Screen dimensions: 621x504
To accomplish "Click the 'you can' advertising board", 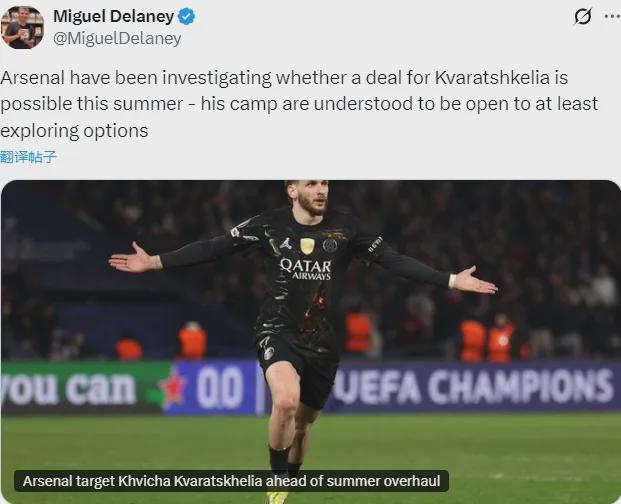I will 68,388.
